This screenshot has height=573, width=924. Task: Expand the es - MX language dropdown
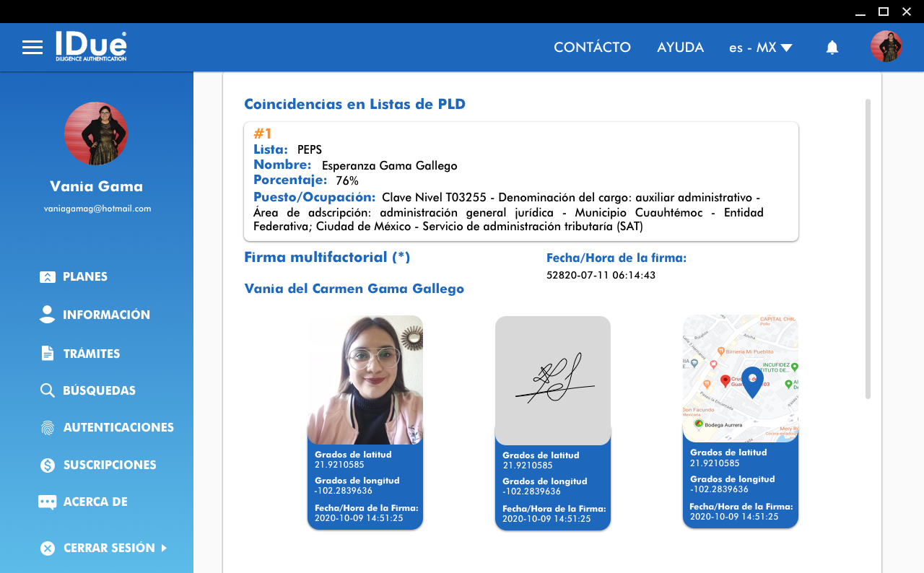pyautogui.click(x=761, y=48)
